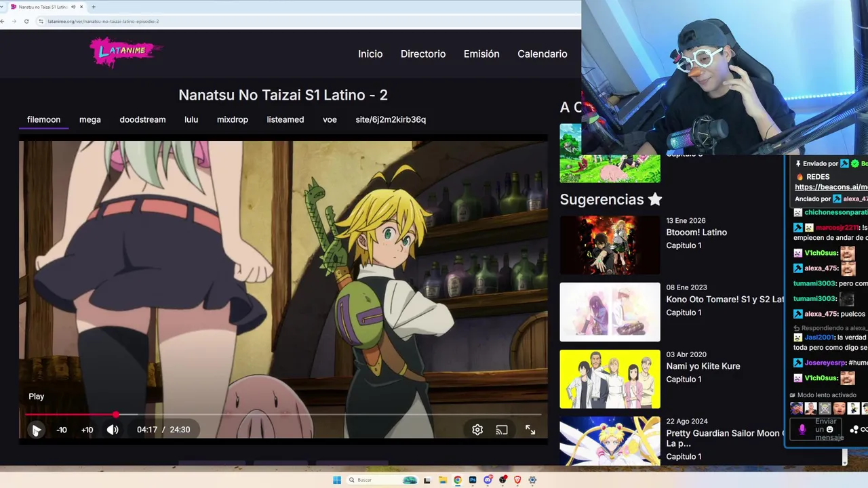This screenshot has width=868, height=488.
Task: Switch to the doodstream server
Action: point(142,119)
